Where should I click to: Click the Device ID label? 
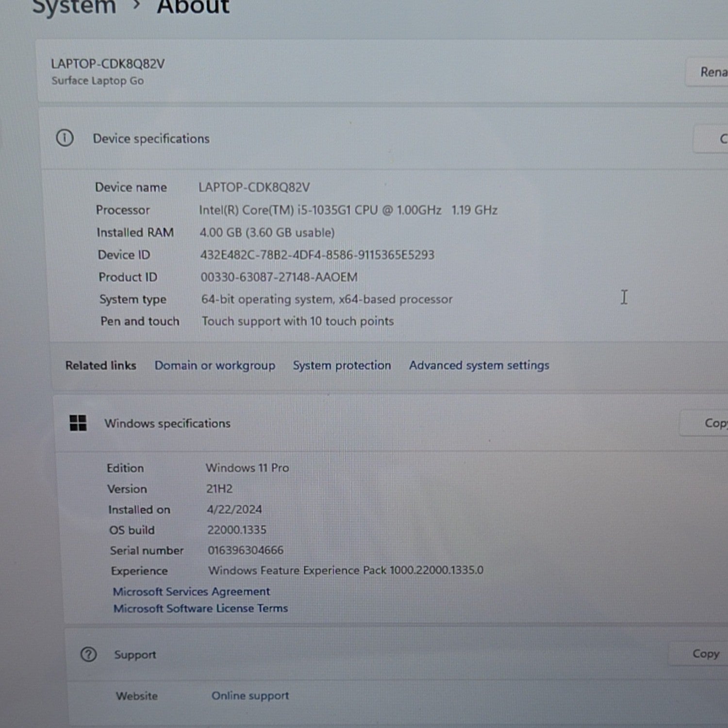124,255
